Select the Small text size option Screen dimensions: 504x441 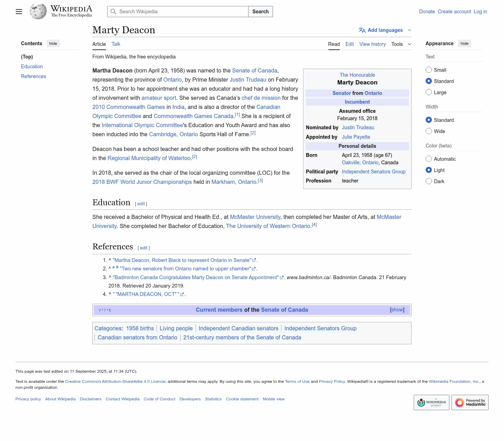[x=429, y=70]
